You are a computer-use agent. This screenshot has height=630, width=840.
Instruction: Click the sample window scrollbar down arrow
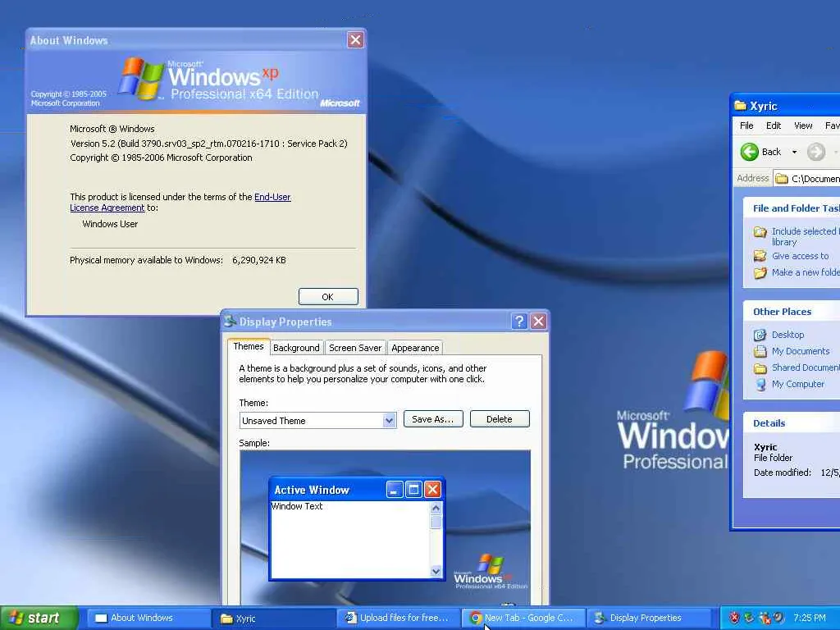click(436, 571)
